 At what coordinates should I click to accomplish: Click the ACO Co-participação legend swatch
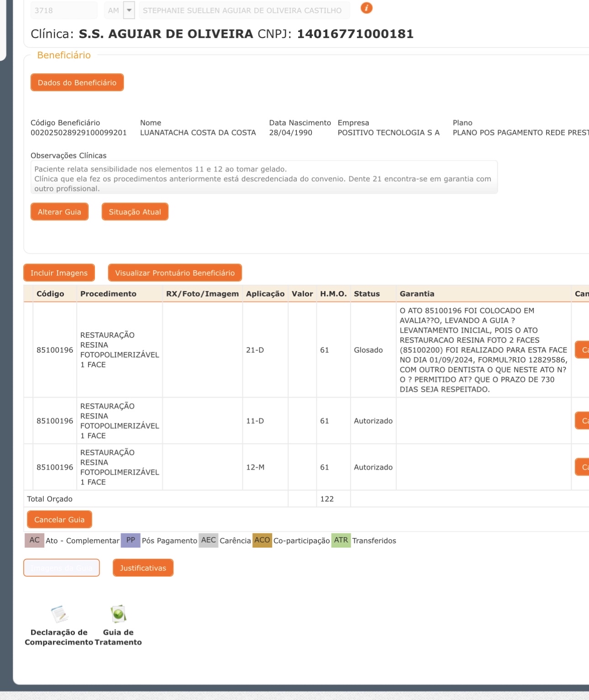click(262, 540)
